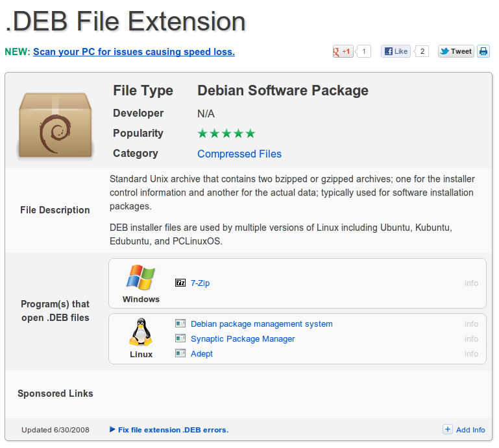
Task: Click the printer icon next to Tweet
Action: [x=483, y=52]
